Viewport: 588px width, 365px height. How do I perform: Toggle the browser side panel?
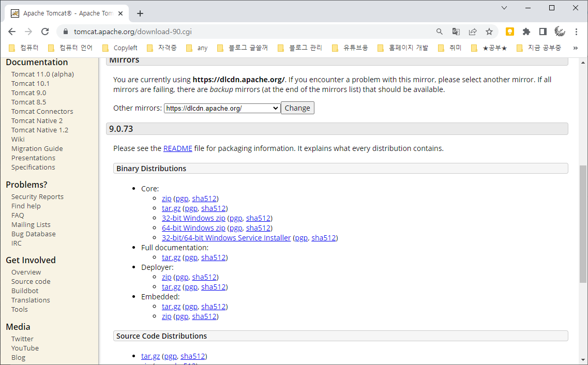542,32
